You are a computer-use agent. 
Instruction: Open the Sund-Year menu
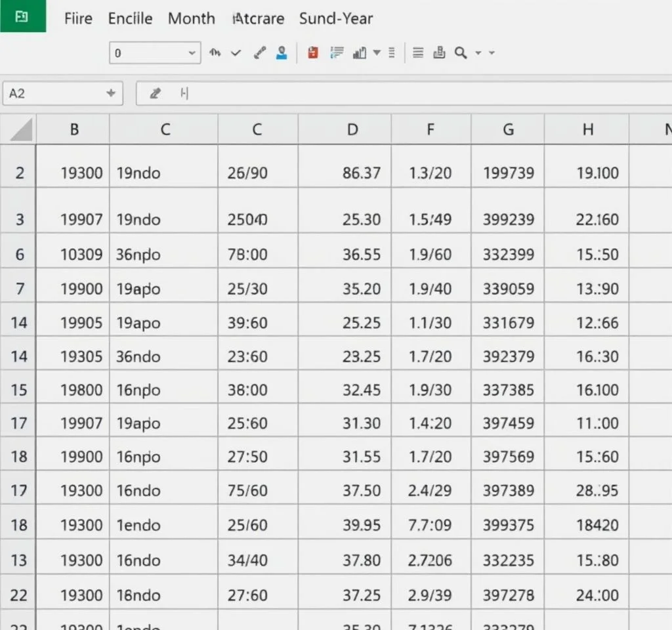336,18
